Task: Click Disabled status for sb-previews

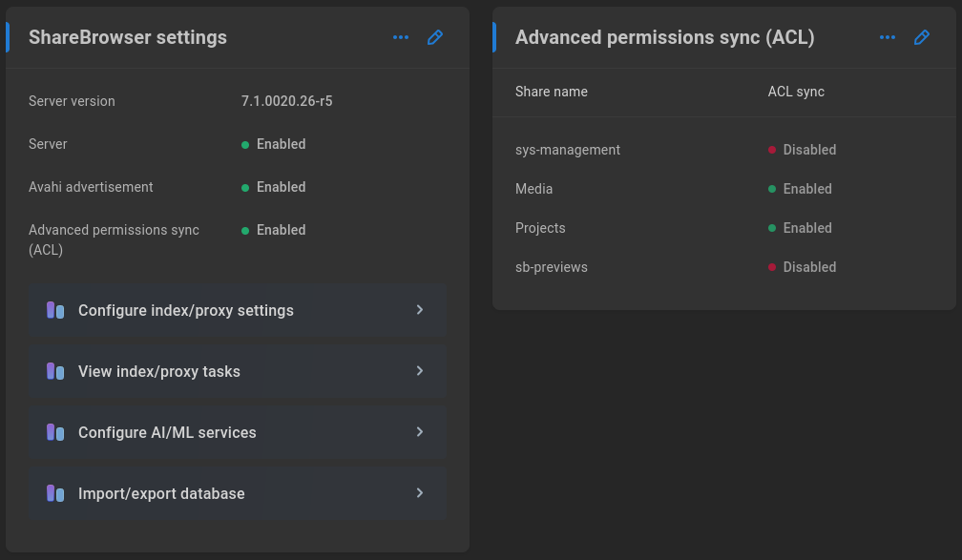Action: point(809,267)
